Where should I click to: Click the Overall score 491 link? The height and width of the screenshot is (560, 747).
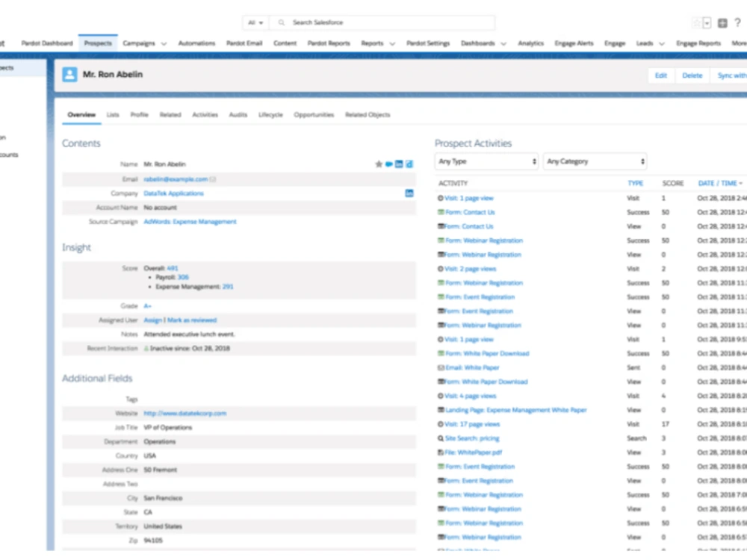pyautogui.click(x=173, y=268)
